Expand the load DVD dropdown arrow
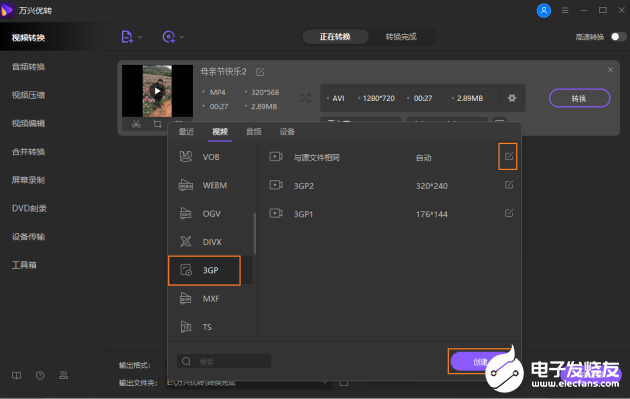This screenshot has width=630, height=399. coord(182,37)
